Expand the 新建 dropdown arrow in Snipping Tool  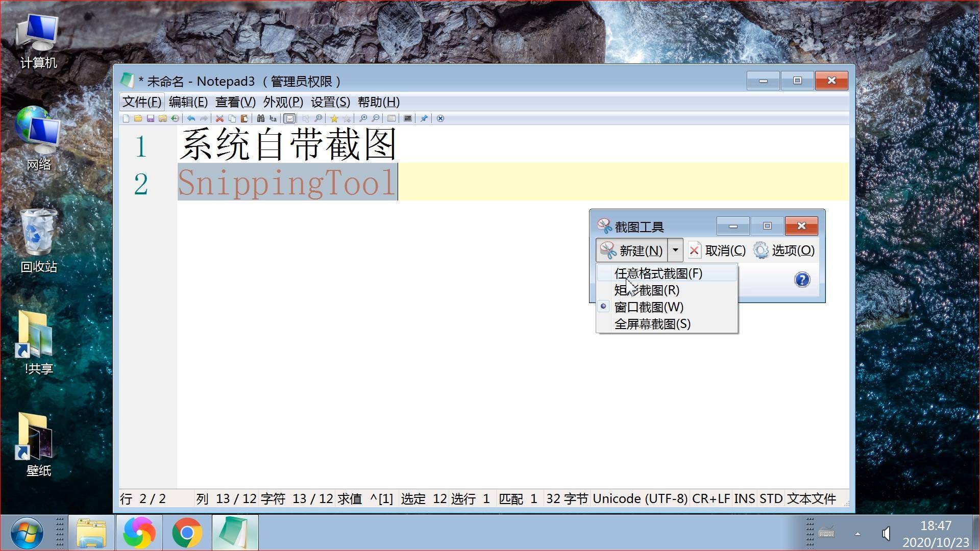(675, 250)
